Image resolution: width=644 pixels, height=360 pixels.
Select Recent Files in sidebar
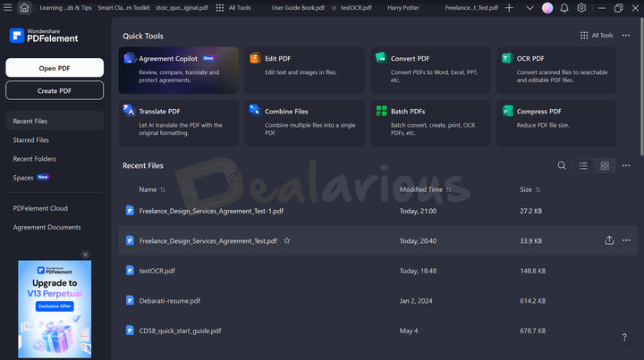pos(55,121)
